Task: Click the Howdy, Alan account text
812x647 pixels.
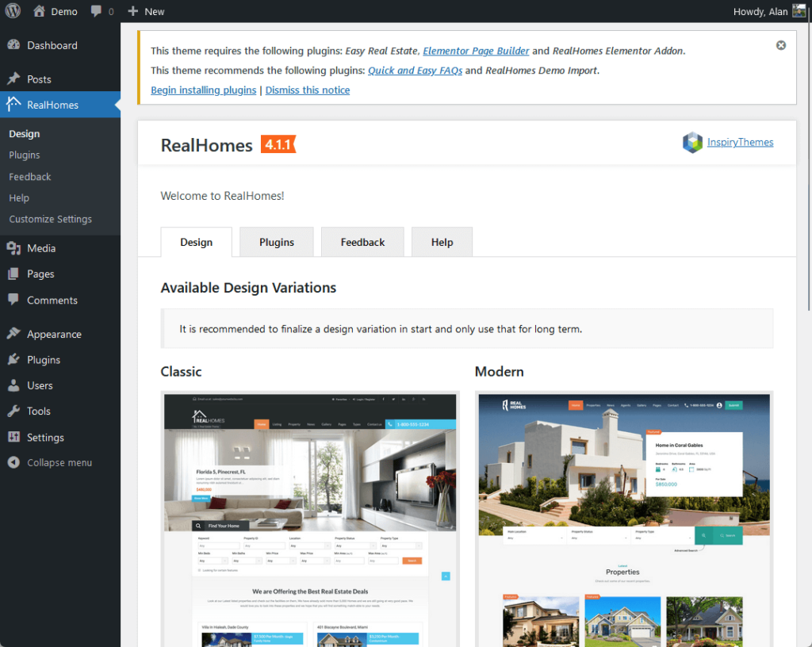Action: (x=760, y=11)
